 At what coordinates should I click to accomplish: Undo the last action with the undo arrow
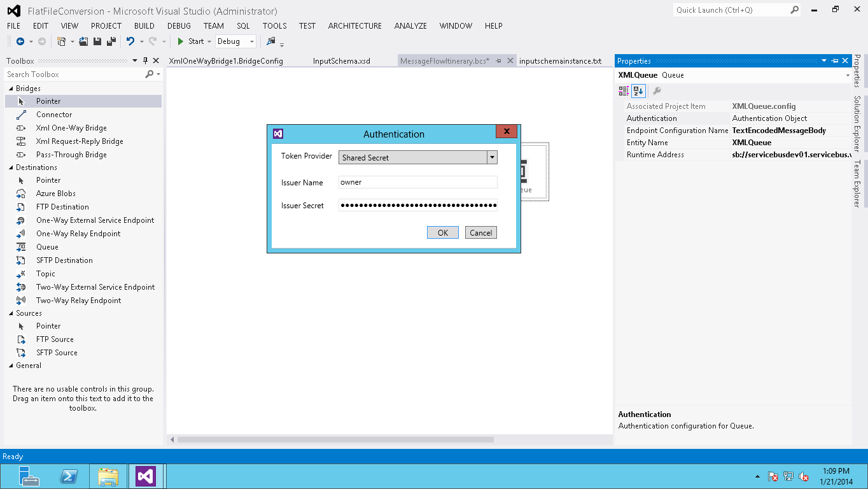(130, 41)
